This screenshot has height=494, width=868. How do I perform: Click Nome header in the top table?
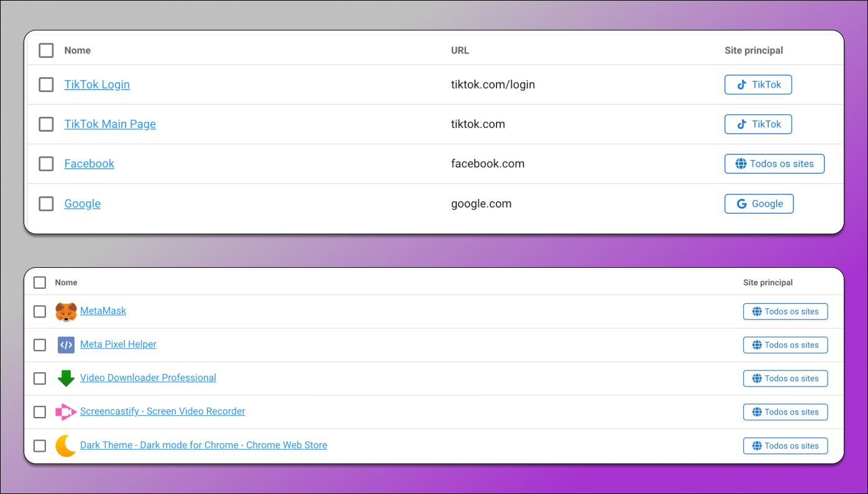78,50
